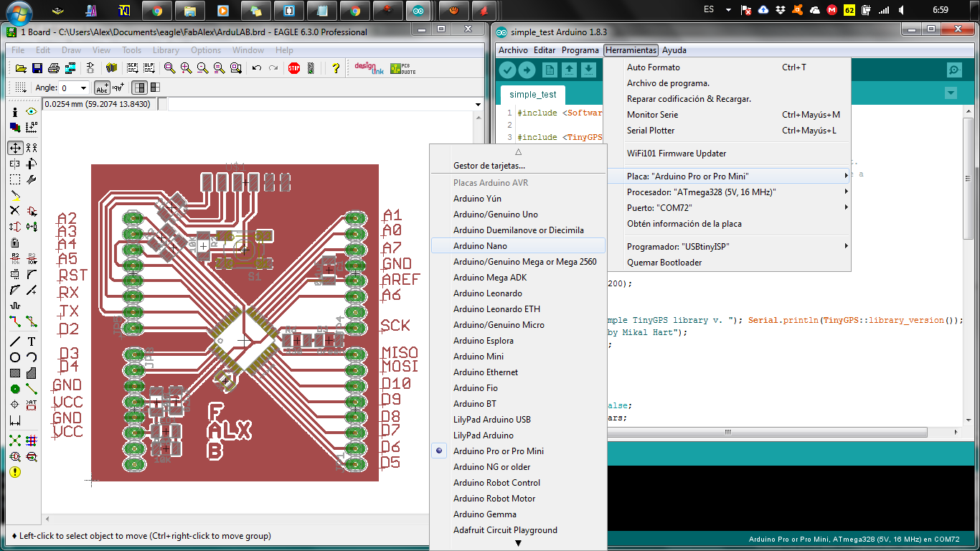Click the Grid settings icon beside Angle

[20, 88]
